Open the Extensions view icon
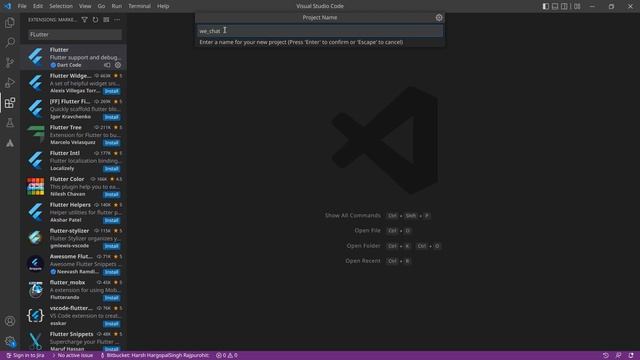This screenshot has height=360, width=640. click(x=10, y=102)
